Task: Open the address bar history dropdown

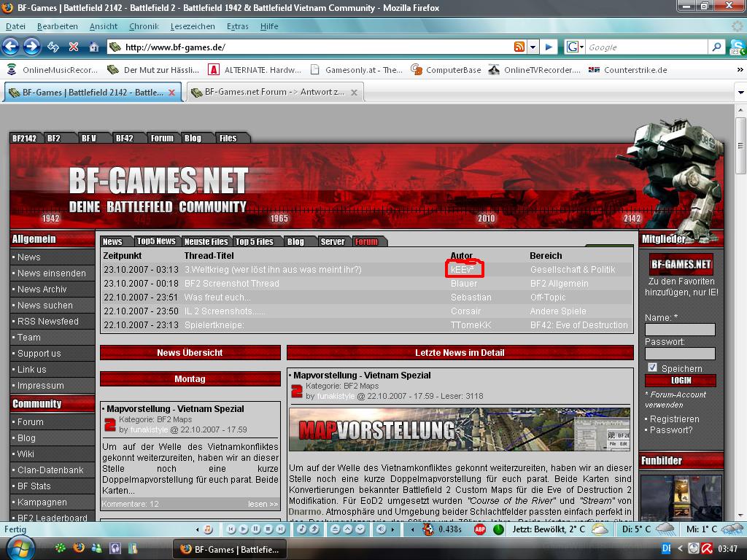Action: pyautogui.click(x=533, y=47)
